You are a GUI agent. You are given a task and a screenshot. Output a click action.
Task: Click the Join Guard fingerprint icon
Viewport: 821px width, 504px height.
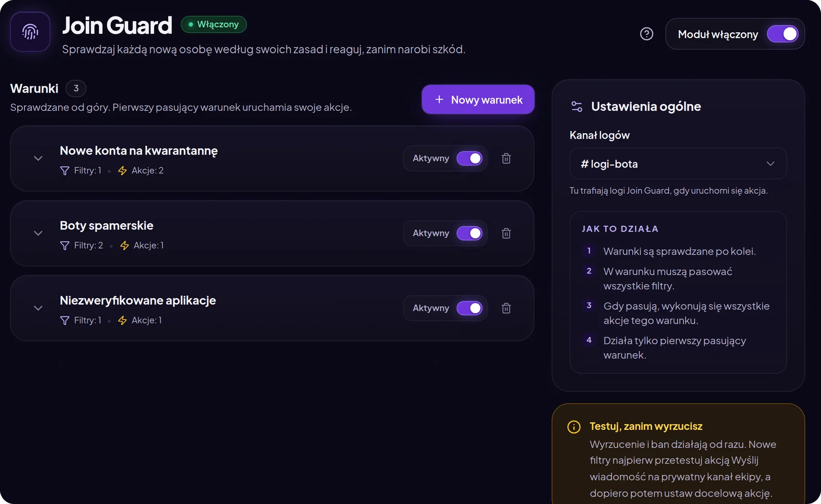tap(30, 32)
